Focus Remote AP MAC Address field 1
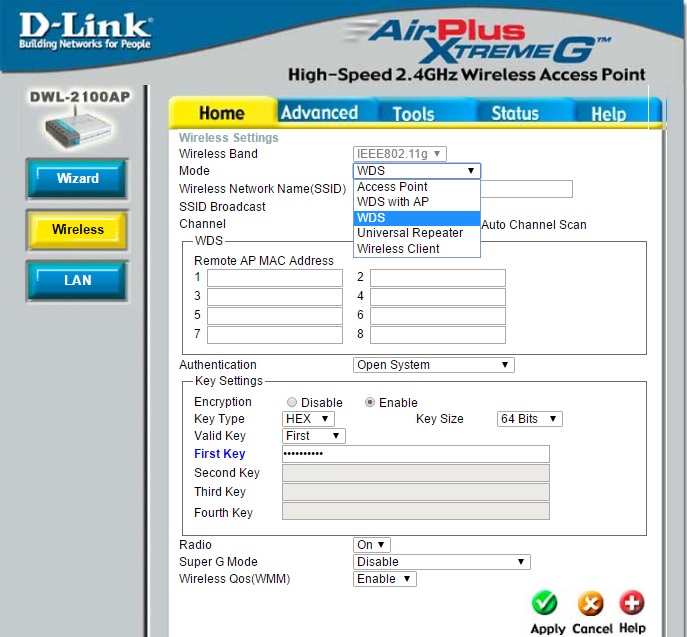 tap(275, 278)
